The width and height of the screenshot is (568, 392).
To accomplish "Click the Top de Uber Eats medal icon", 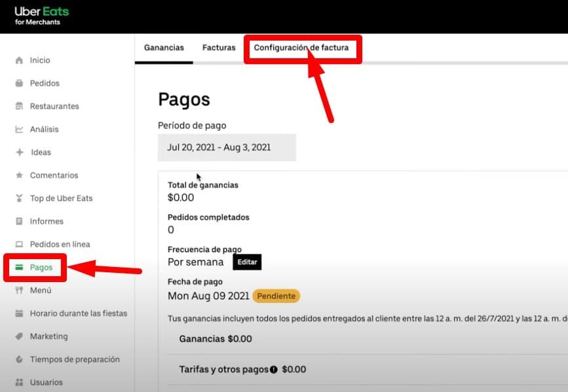I will click(19, 198).
